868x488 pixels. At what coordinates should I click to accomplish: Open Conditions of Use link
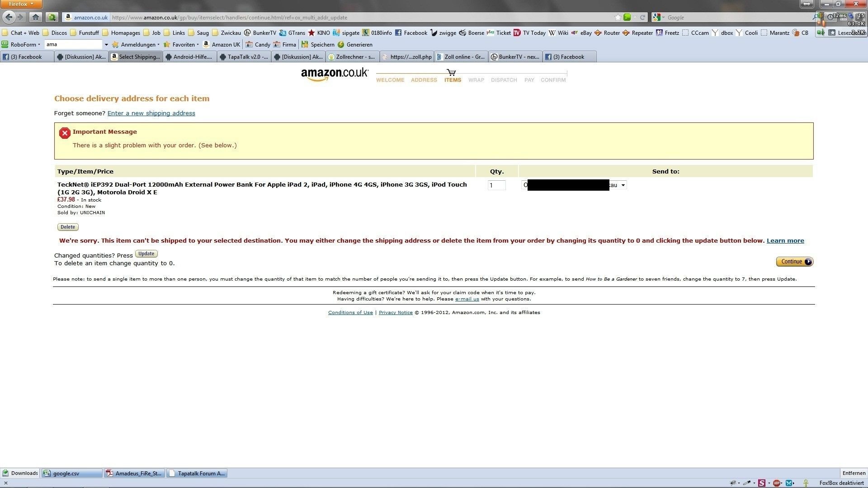[350, 312]
